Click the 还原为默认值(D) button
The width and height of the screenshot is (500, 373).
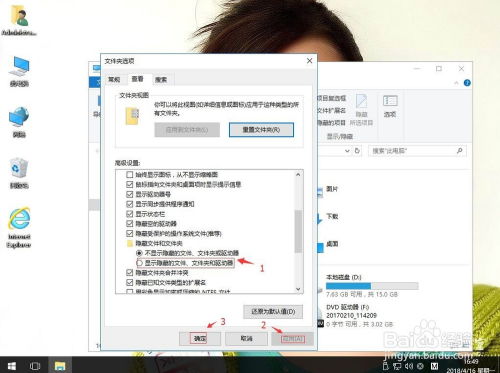(x=273, y=312)
